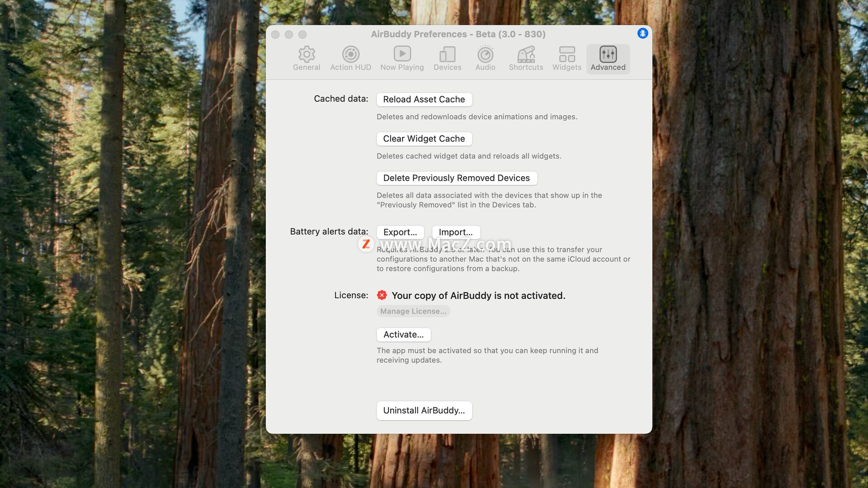
Task: Click 'Deletes and redownloads device animations' description
Action: [x=477, y=117]
